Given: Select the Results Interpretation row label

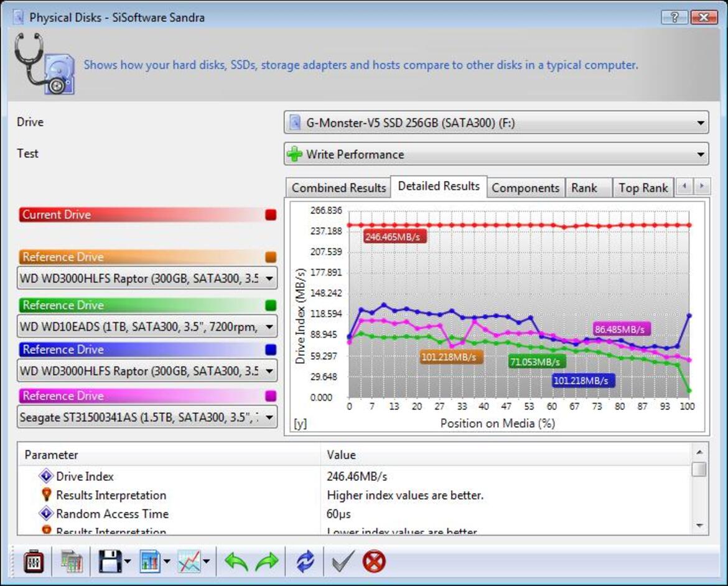Looking at the screenshot, I should pos(111,495).
